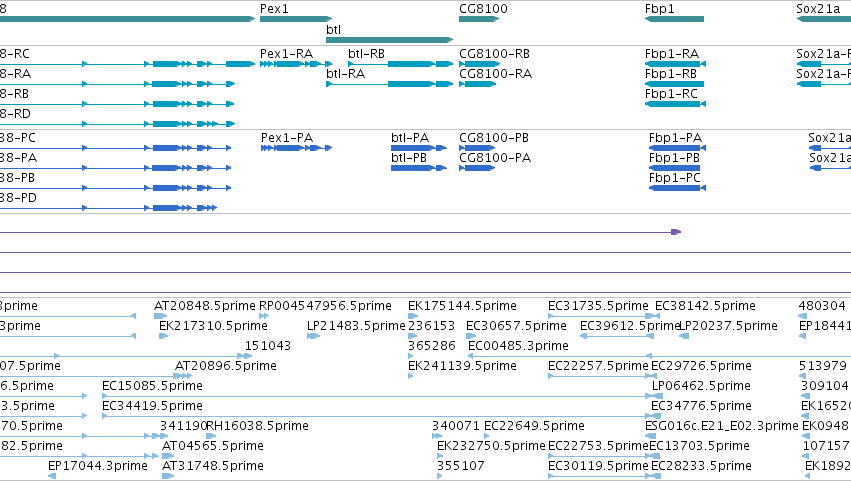Select EST EP17044.3prime
Image resolution: width=851 pixels, height=481 pixels.
98,466
